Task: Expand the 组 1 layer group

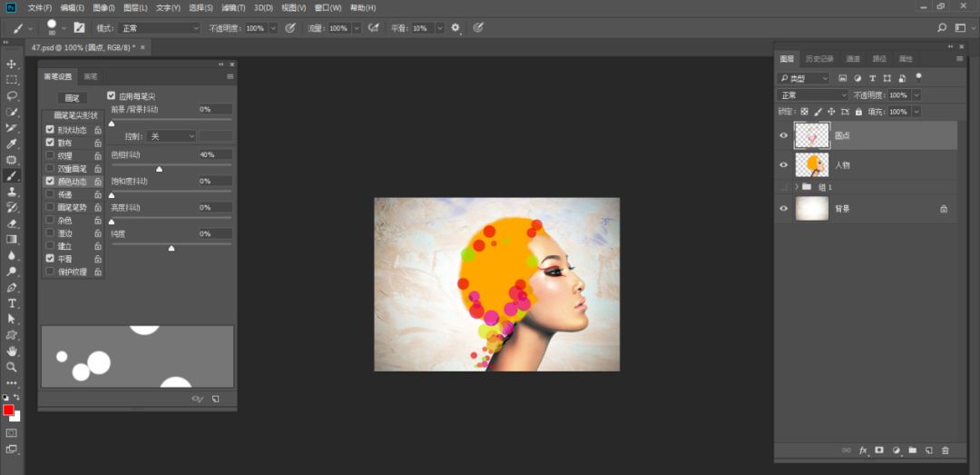Action: click(797, 186)
